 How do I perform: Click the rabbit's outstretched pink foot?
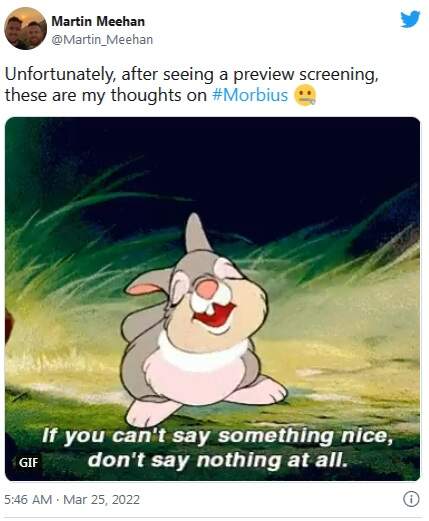(x=258, y=391)
